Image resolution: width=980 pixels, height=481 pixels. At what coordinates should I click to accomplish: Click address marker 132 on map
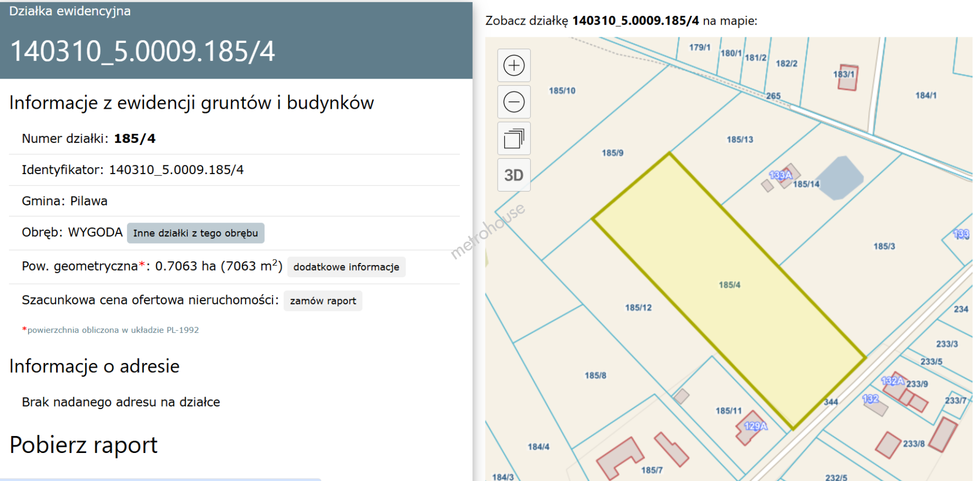(x=870, y=399)
